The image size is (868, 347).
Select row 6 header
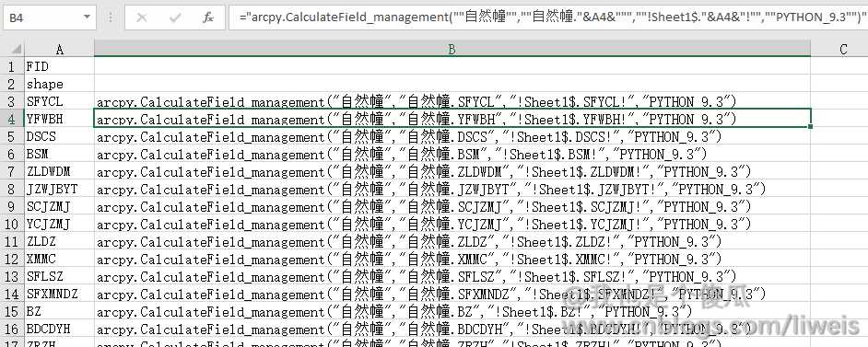coord(12,154)
